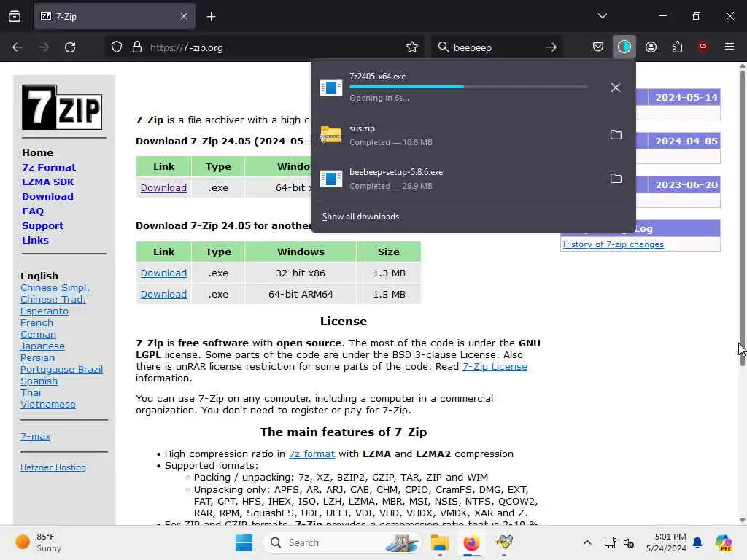
Task: Switch language to Esperanto
Action: [44, 311]
